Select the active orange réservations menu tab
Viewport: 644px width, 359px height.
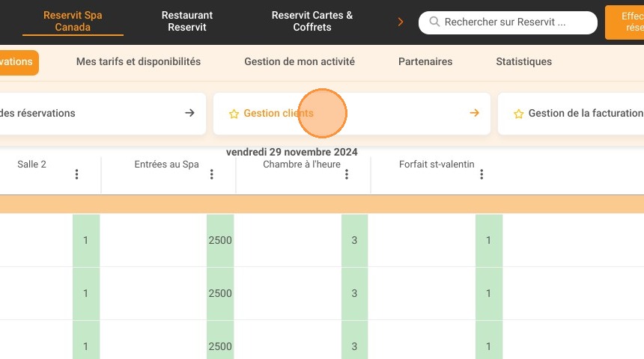pos(19,62)
